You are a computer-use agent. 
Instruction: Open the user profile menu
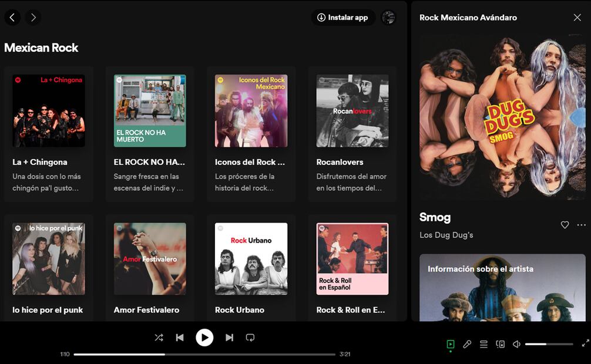click(x=388, y=18)
